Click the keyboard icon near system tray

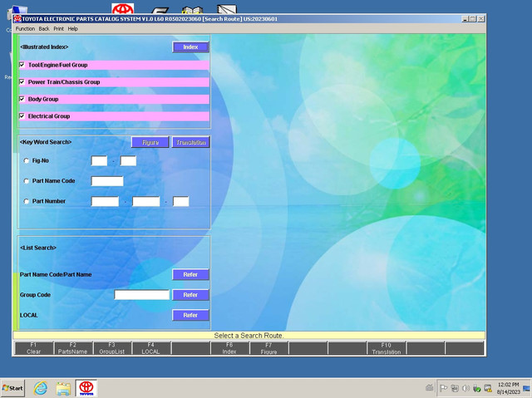click(x=430, y=388)
